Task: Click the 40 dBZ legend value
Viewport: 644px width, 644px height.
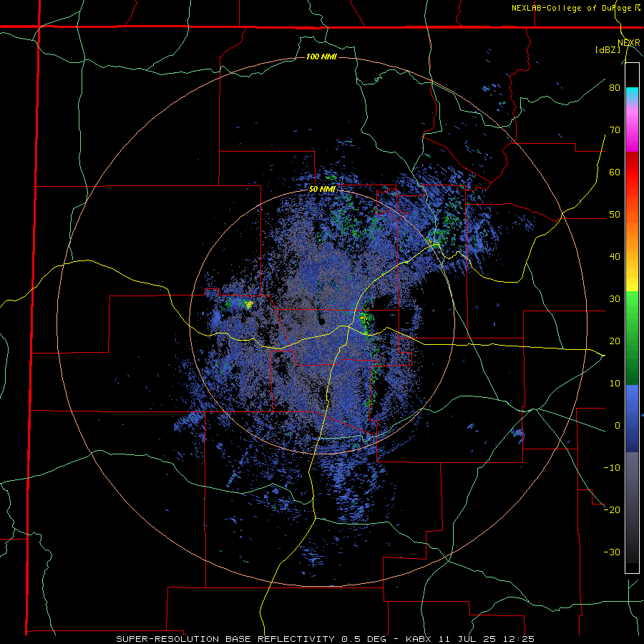Action: pos(615,257)
